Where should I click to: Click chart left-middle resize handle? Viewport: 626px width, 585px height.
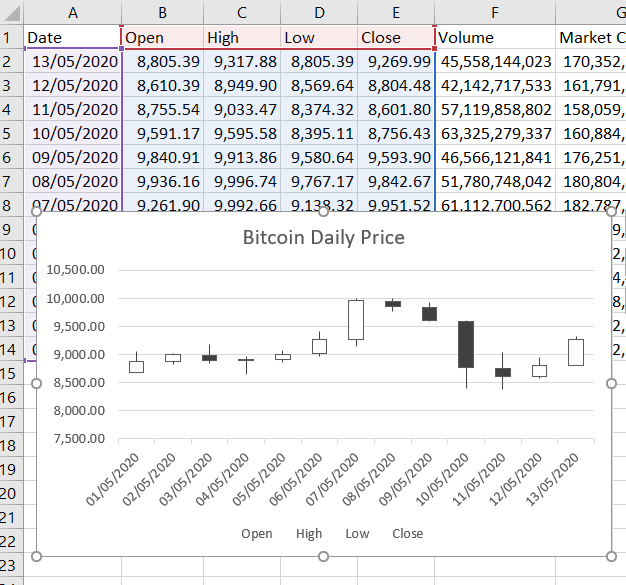36,383
